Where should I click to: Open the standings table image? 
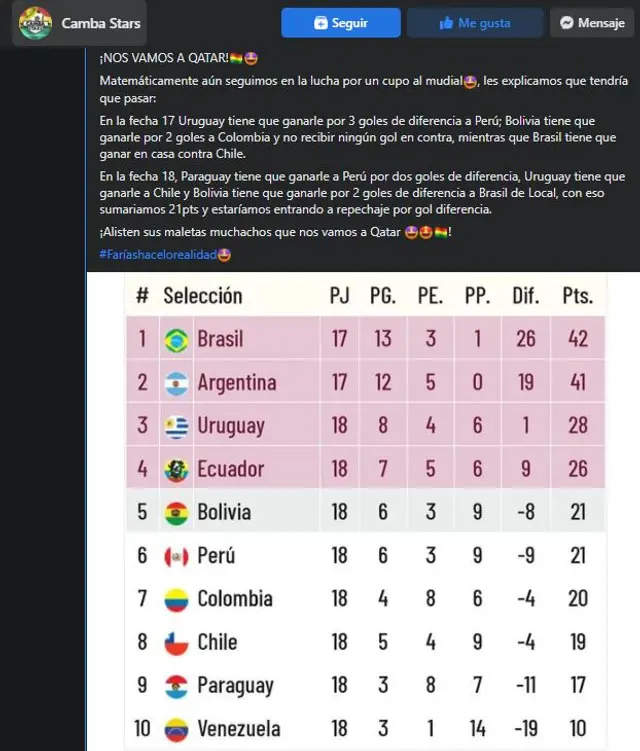tap(365, 510)
